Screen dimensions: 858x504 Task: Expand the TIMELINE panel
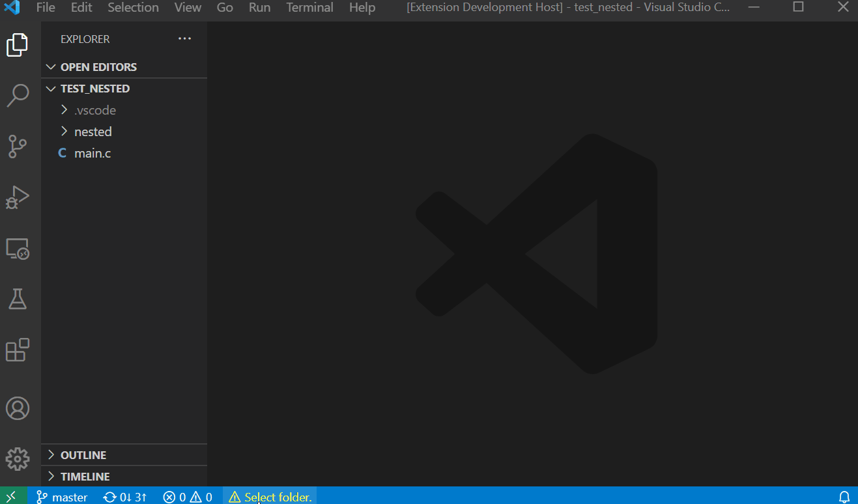coord(85,477)
